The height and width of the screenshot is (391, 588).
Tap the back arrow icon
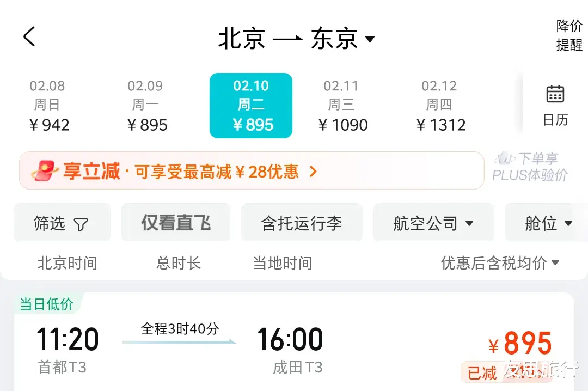point(29,37)
